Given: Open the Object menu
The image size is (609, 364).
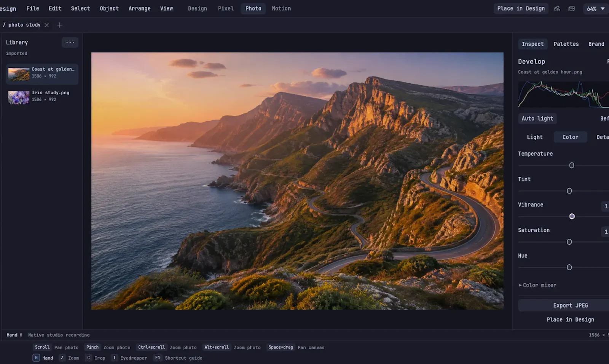Looking at the screenshot, I should click(x=109, y=8).
